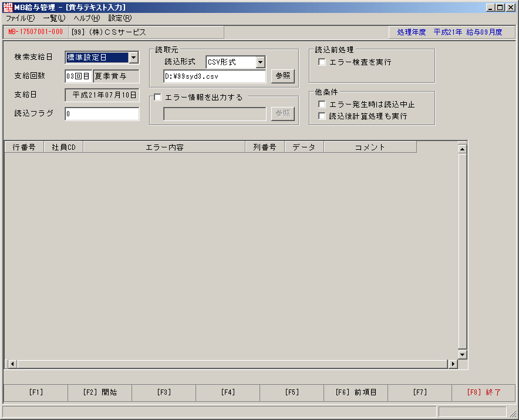Click the vertical scrollbar up arrow
The image size is (519, 420).
click(x=463, y=149)
